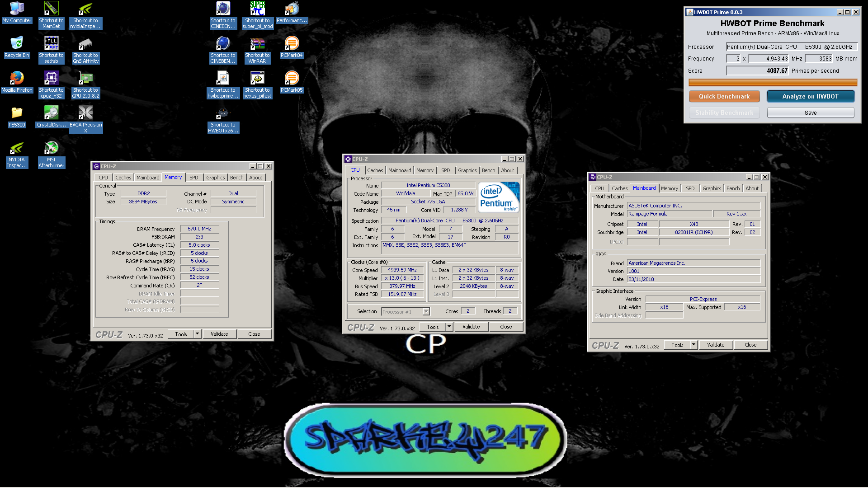Open Tools dropdown arrow in CPU tab window
Image resolution: width=868 pixels, height=488 pixels.
pyautogui.click(x=449, y=327)
